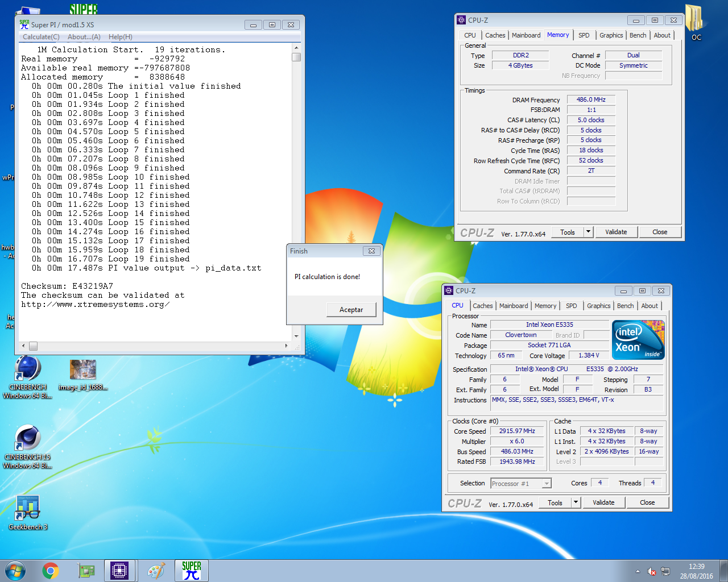This screenshot has height=582, width=728.
Task: Expand Tools dropdown arrow in lower CPU-Z
Action: (x=576, y=502)
